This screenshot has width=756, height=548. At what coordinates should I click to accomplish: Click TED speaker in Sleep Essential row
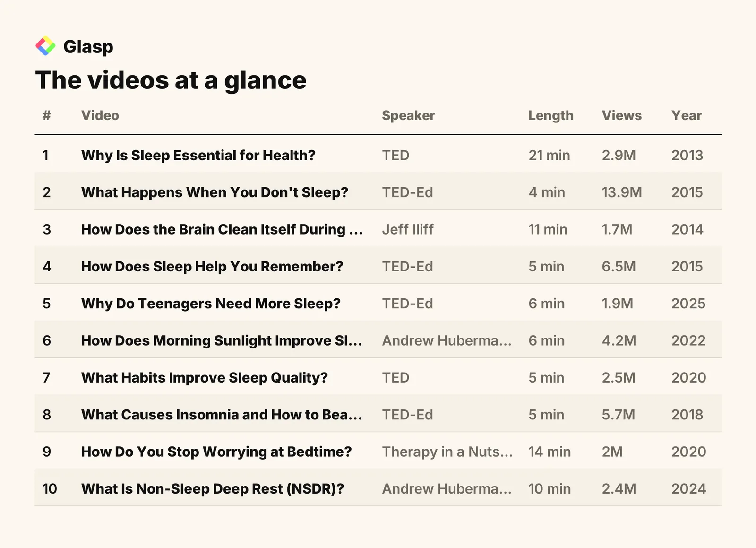tap(396, 155)
